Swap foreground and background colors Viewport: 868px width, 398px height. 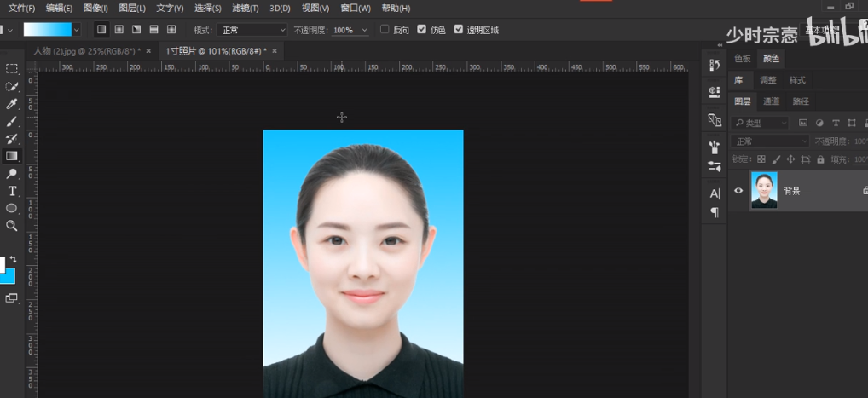point(14,258)
